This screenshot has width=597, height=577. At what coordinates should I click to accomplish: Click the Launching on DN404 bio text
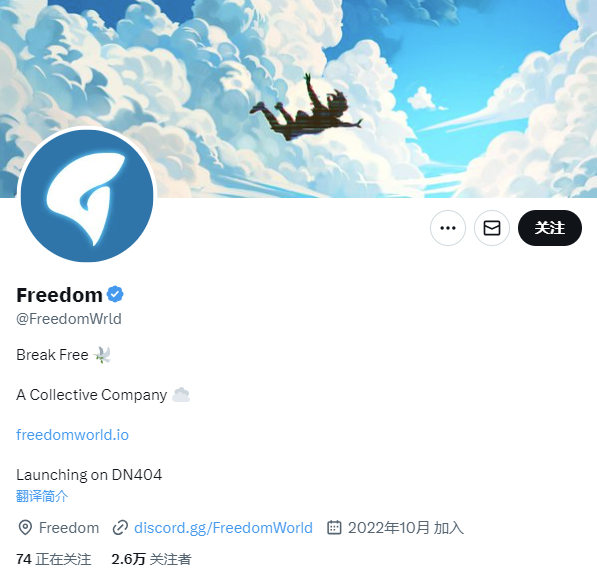(x=89, y=475)
